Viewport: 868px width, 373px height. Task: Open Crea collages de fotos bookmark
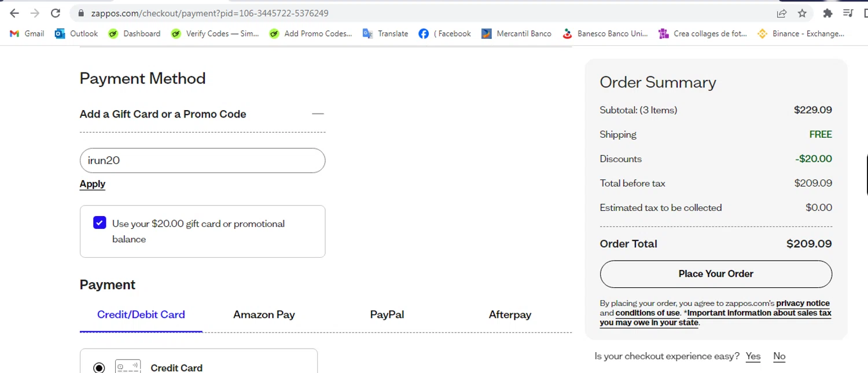(703, 34)
